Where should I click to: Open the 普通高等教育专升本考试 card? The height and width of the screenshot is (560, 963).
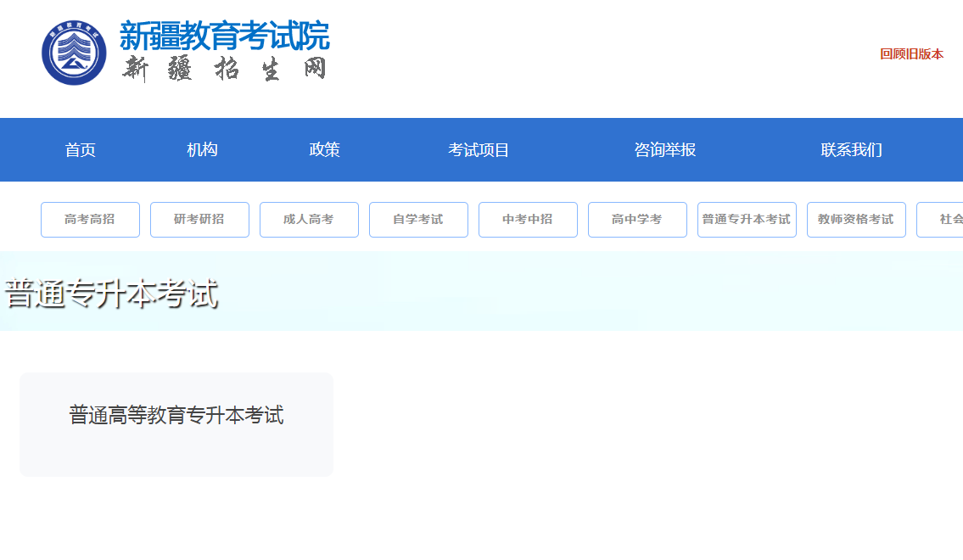[x=176, y=415]
